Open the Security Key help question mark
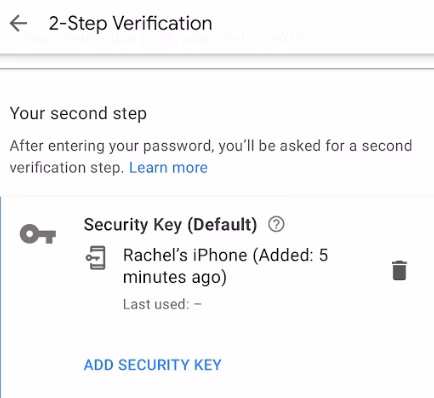Screen dimensions: 434x398 [x=276, y=224]
